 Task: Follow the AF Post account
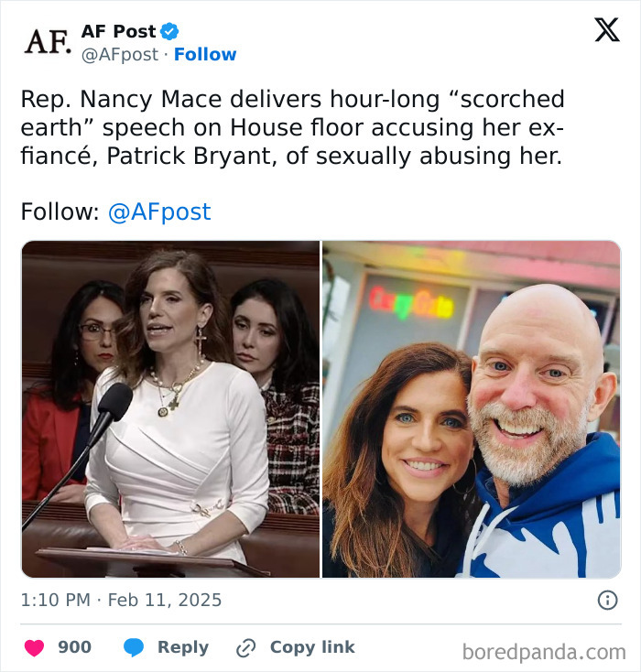click(205, 55)
